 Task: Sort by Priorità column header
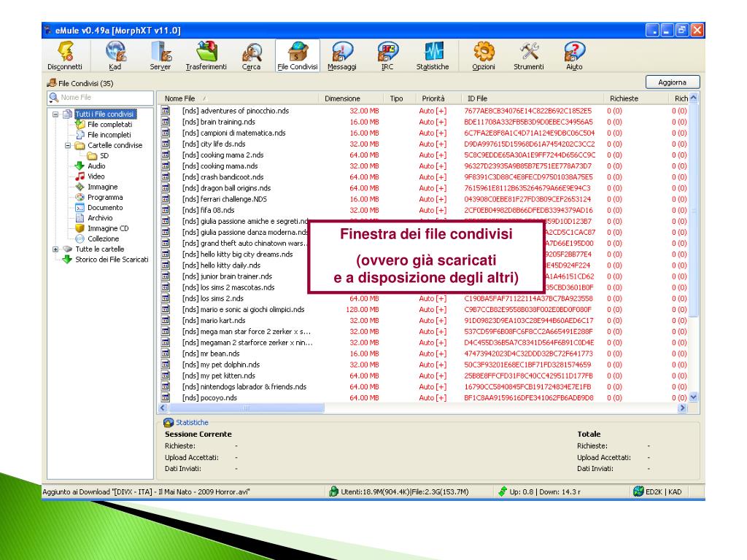(438, 98)
